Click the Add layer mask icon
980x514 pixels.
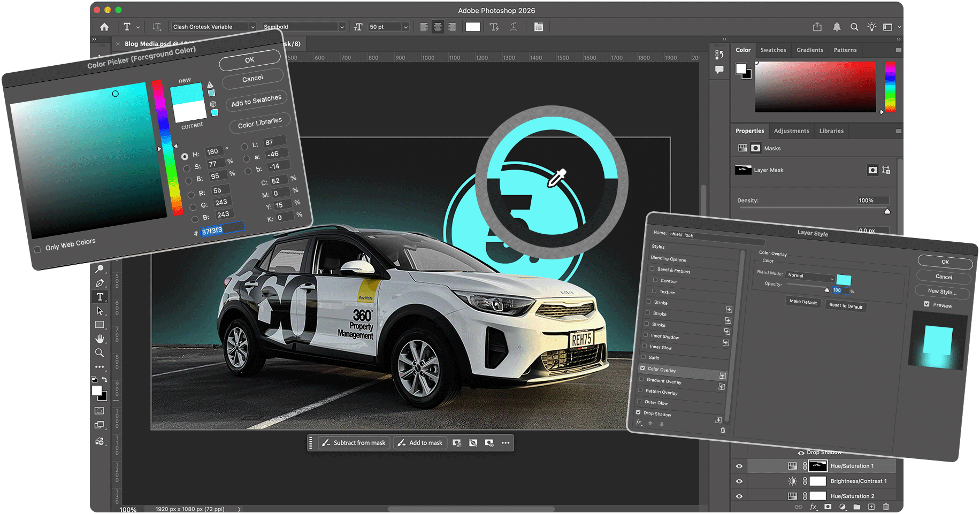pyautogui.click(x=829, y=507)
